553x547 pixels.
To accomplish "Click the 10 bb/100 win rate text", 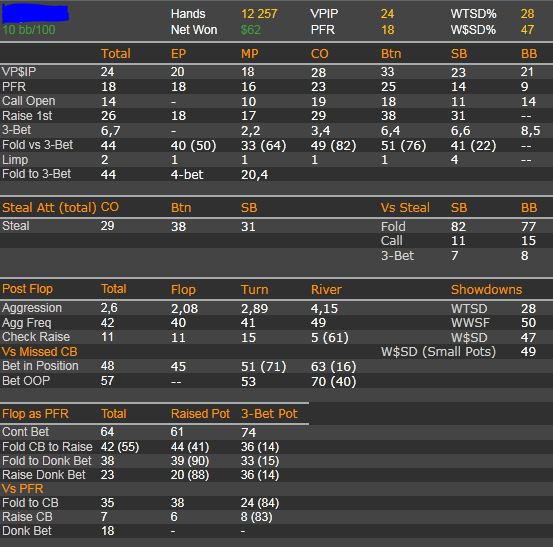I will [29, 30].
